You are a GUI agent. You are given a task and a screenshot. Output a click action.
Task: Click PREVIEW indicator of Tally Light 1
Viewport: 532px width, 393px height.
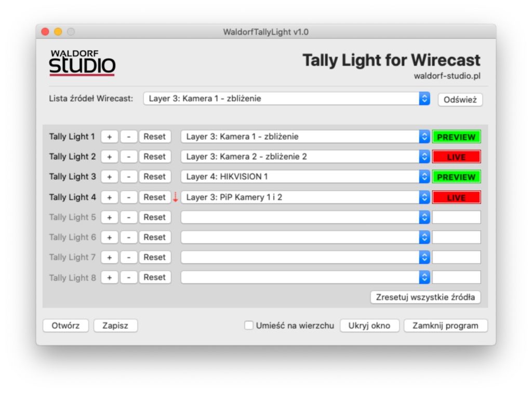[456, 137]
